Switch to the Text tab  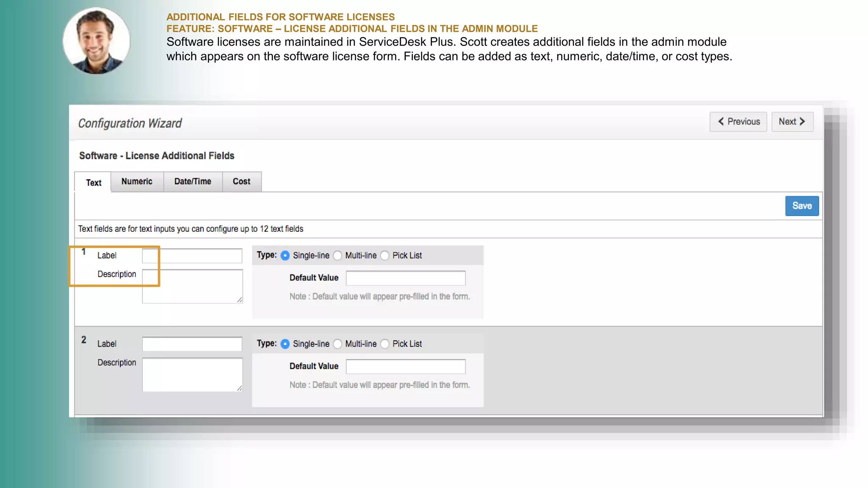tap(93, 182)
